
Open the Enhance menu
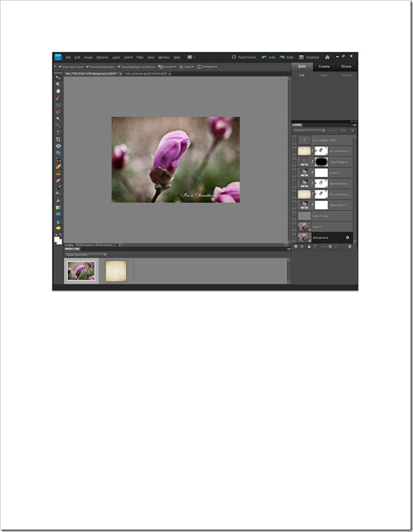pos(102,57)
